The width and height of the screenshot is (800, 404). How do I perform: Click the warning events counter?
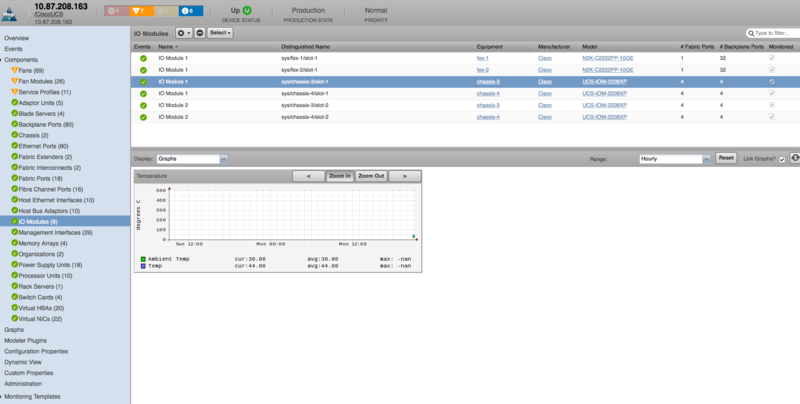pyautogui.click(x=166, y=11)
